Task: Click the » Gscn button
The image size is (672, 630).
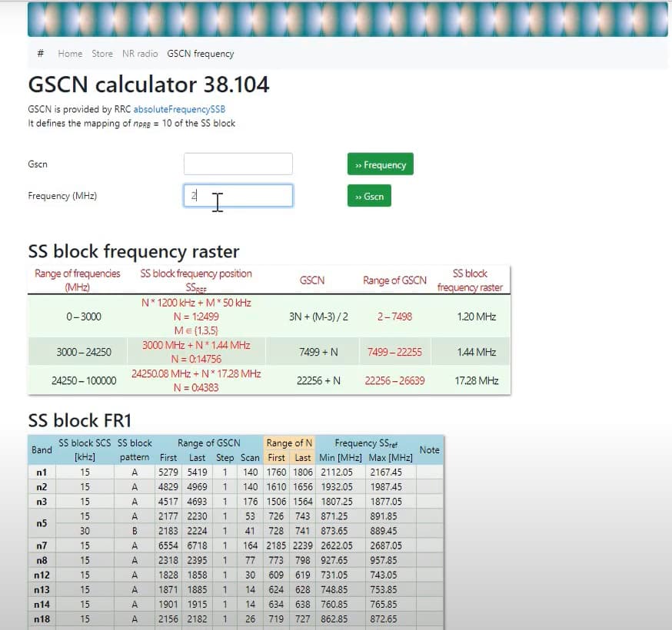Action: click(369, 196)
